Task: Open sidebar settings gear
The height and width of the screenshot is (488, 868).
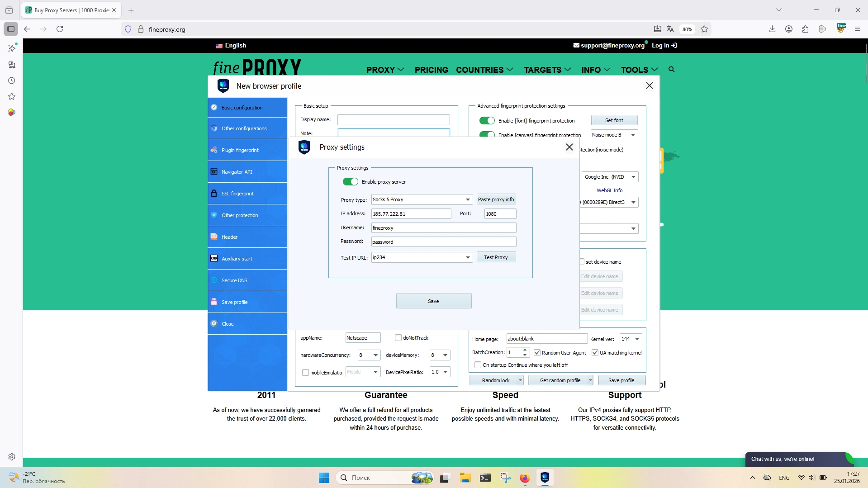Action: tap(12, 457)
